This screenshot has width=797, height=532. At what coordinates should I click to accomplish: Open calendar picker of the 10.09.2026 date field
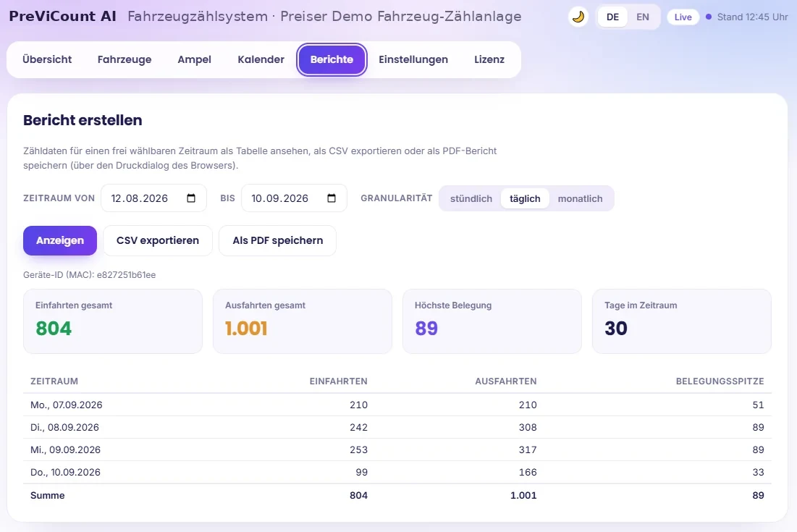(x=332, y=198)
